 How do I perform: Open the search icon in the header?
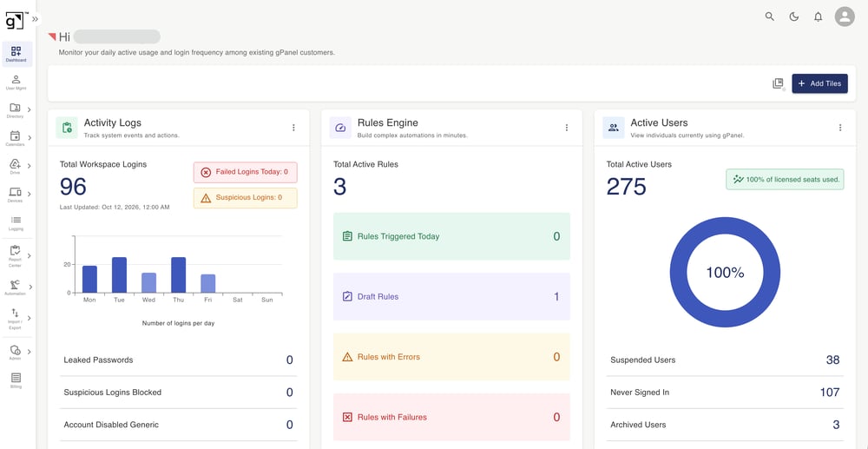pyautogui.click(x=769, y=17)
